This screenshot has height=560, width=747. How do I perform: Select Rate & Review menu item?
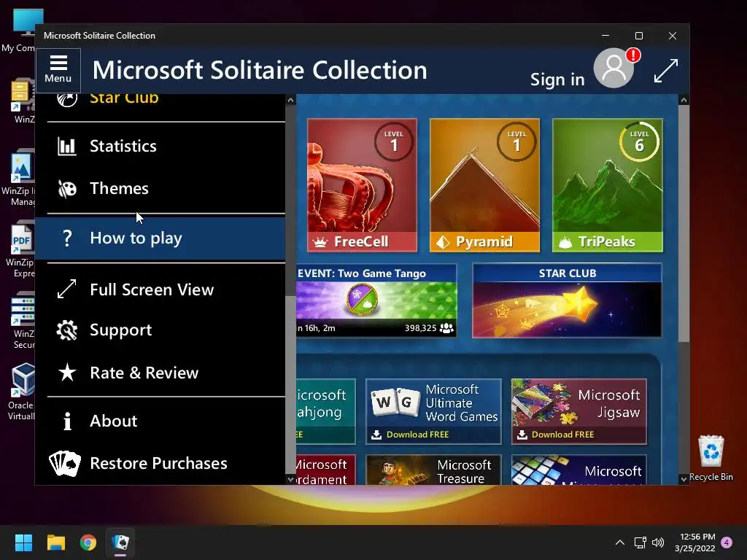pyautogui.click(x=160, y=373)
